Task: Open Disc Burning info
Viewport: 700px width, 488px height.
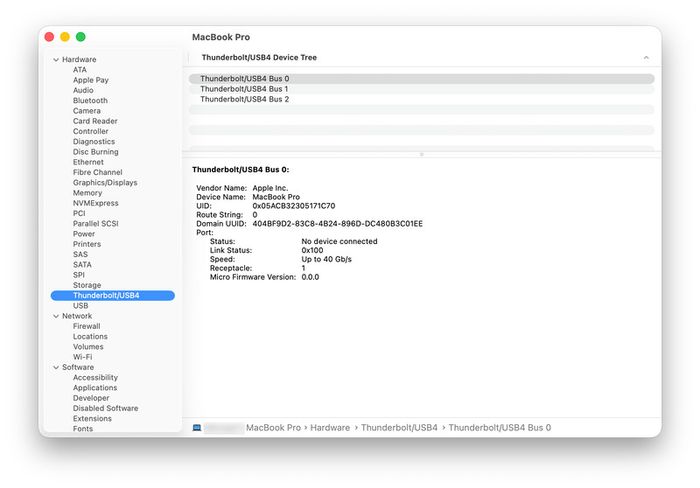Action: click(96, 152)
